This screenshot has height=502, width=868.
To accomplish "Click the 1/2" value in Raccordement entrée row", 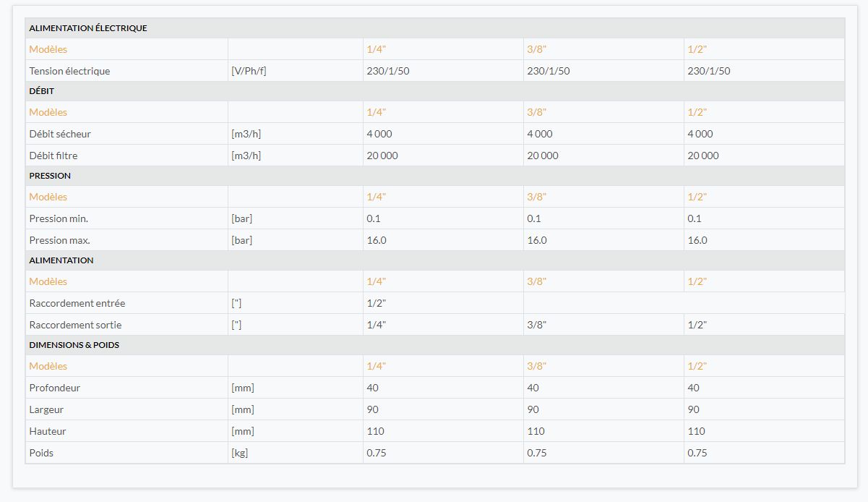I will 377,303.
